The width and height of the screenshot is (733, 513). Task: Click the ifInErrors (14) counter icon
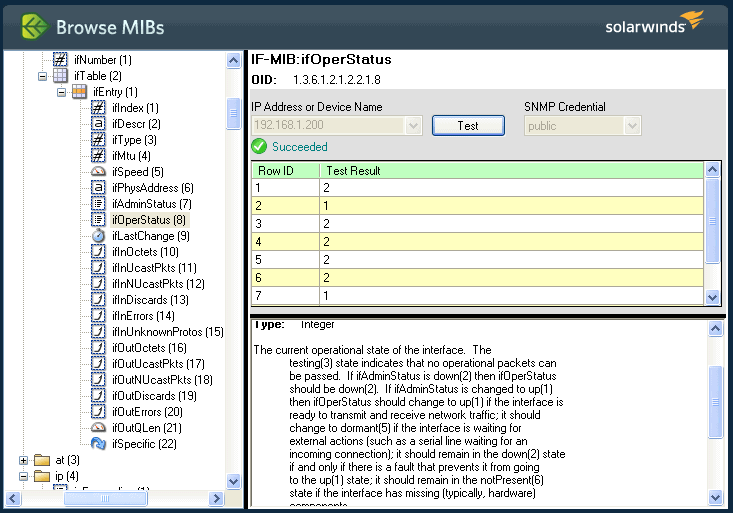coord(98,316)
